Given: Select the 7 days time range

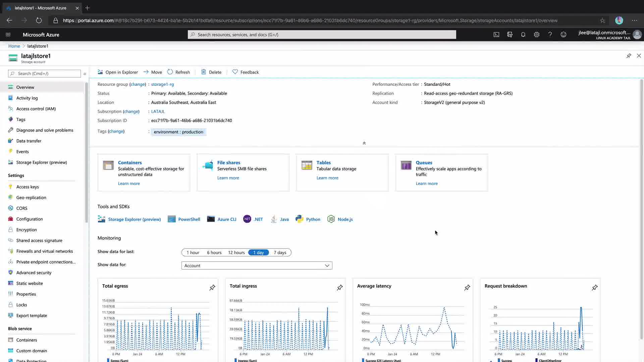Looking at the screenshot, I should coord(280,252).
